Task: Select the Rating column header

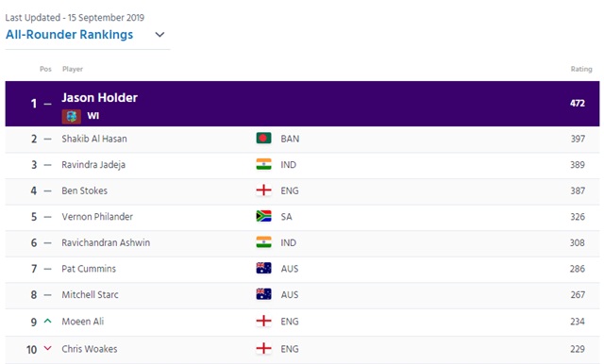Action: (581, 69)
